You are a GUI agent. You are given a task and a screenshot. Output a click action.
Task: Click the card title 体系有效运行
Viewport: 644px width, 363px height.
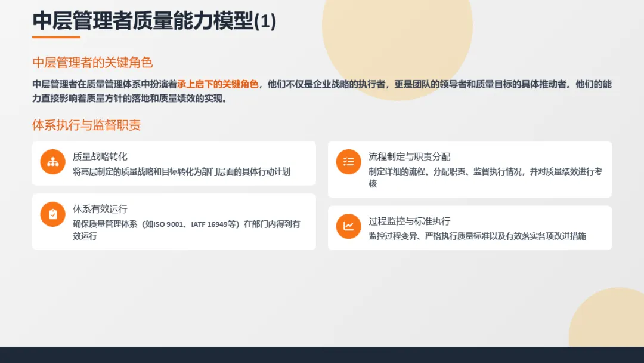tap(100, 209)
